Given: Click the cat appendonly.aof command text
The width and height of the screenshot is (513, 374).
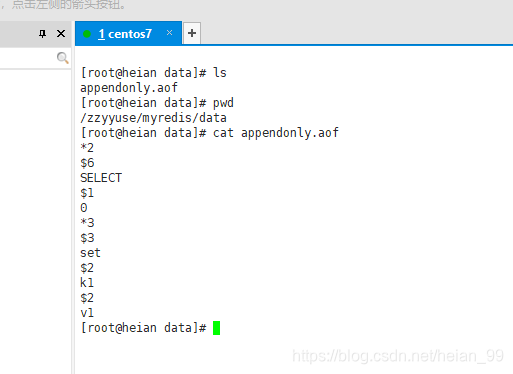Looking at the screenshot, I should pyautogui.click(x=276, y=133).
